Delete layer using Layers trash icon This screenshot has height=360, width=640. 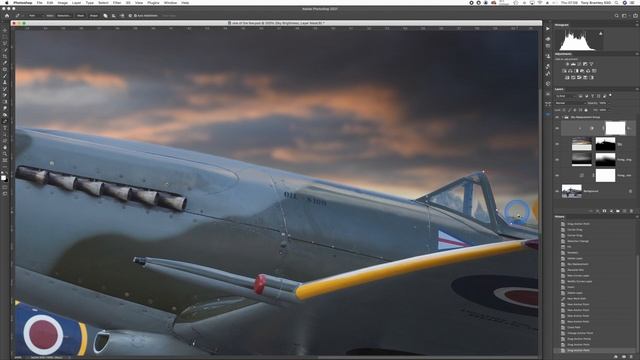coord(631,211)
